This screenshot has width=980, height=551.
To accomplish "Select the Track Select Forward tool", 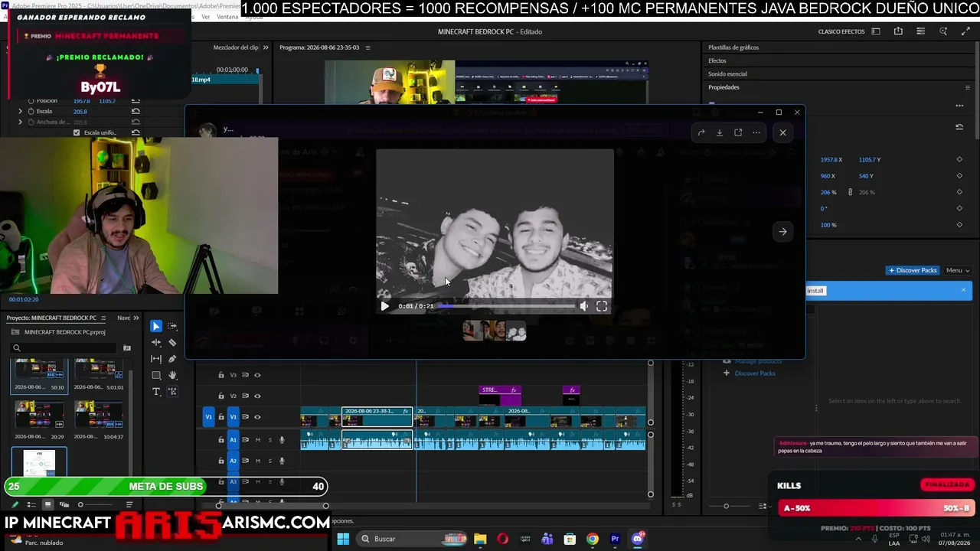I will [172, 326].
